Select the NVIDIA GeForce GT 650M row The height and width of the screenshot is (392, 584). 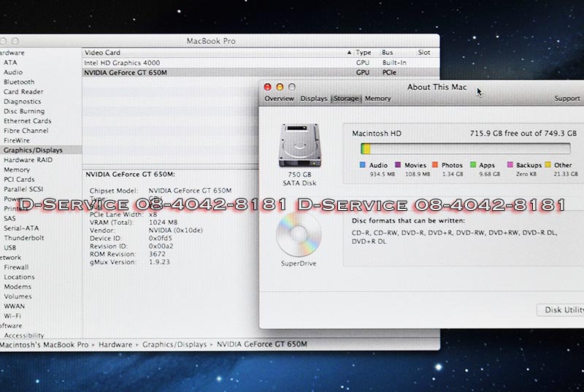pos(261,72)
